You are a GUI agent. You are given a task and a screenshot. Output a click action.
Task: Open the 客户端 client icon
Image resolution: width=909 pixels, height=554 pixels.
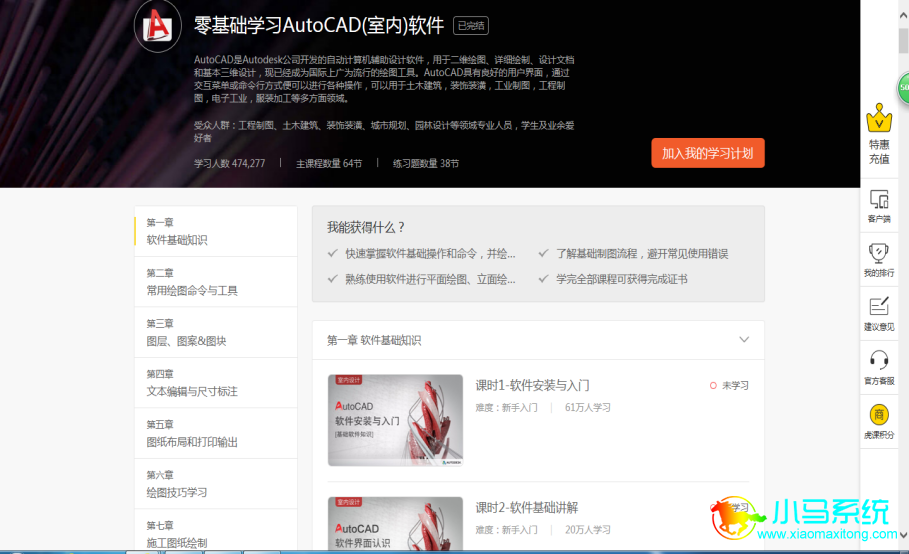(879, 206)
